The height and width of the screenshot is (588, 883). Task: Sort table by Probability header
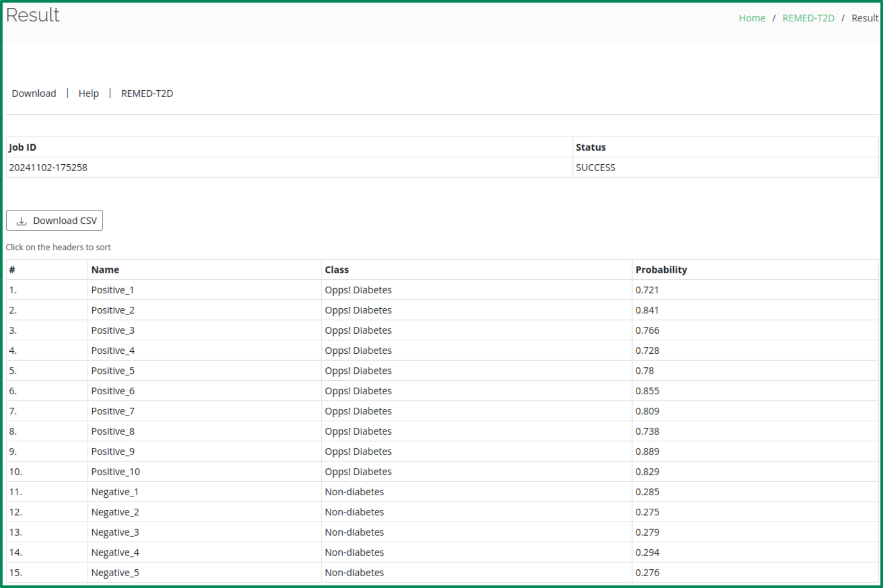coord(661,270)
